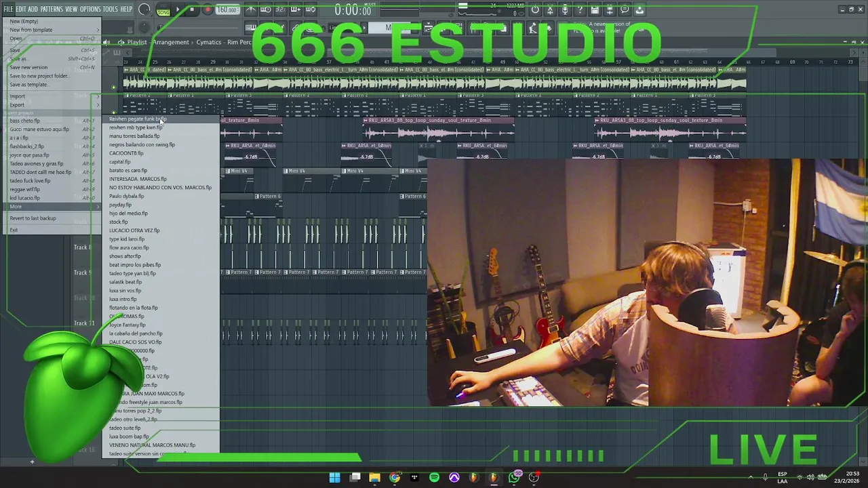Expand the New from template submenu
Viewport: 868px width, 488px height.
click(x=52, y=30)
